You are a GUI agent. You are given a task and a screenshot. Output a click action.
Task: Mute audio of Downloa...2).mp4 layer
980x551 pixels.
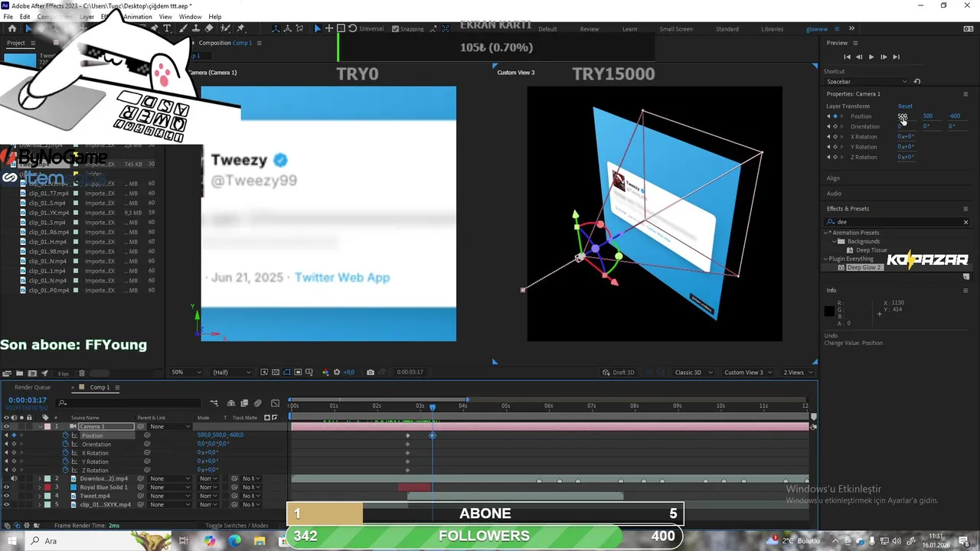pyautogui.click(x=14, y=479)
